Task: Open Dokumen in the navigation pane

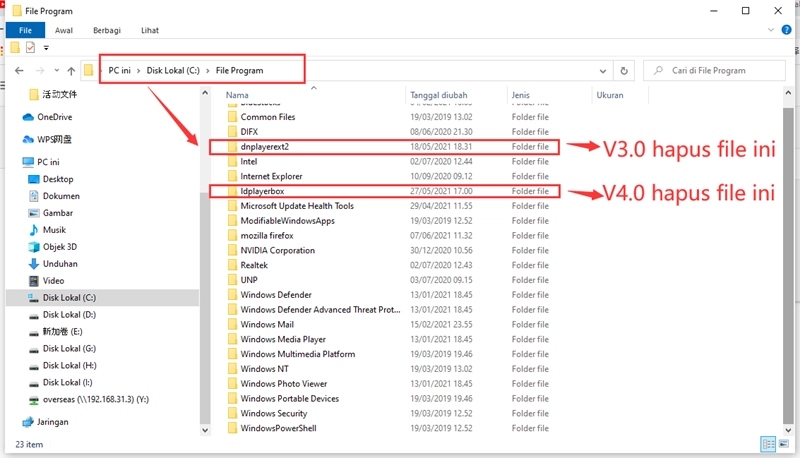Action: 54,196
